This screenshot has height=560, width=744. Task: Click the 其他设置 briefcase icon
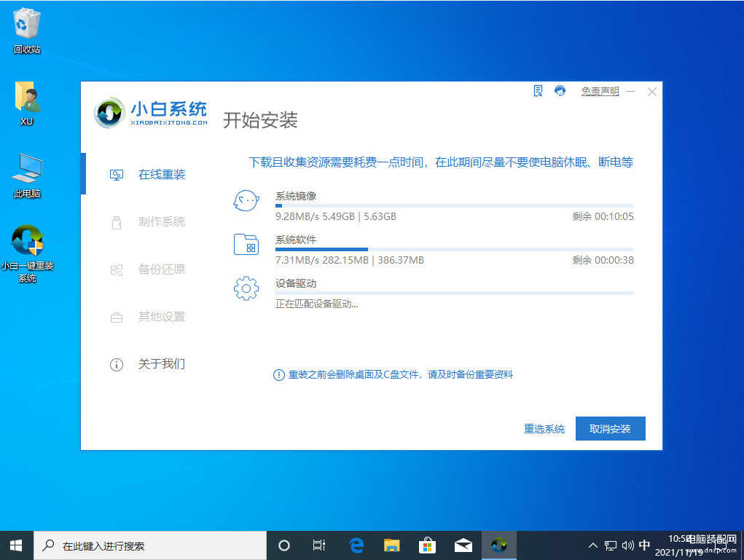(117, 318)
